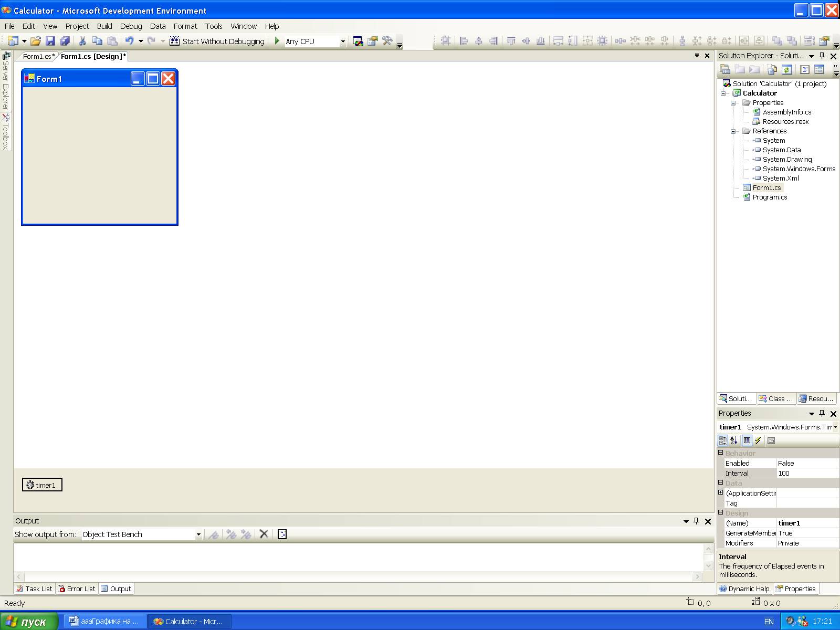The height and width of the screenshot is (630, 840).
Task: Click the Windows Start button on taskbar
Action: [x=29, y=622]
